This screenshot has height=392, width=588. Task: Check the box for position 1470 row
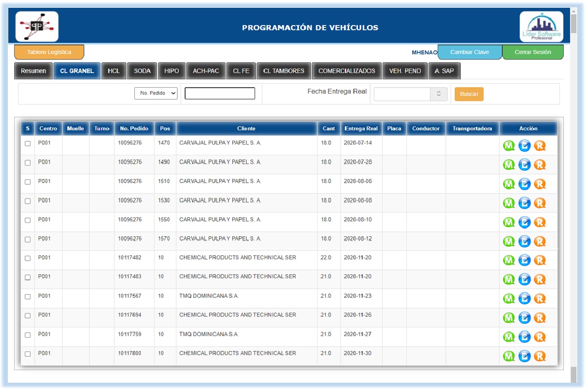(x=28, y=144)
